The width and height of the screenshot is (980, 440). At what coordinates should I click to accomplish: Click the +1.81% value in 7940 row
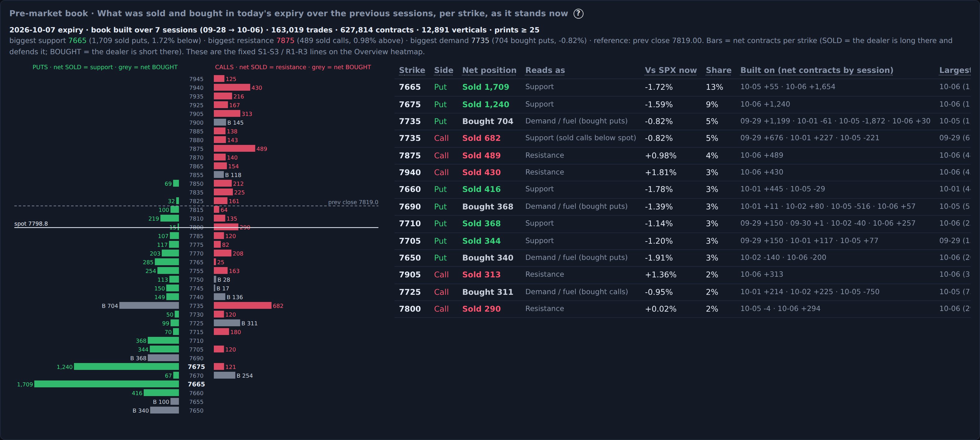tap(661, 172)
